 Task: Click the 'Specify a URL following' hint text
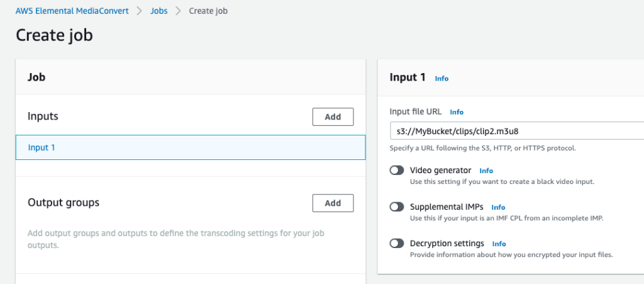pos(482,148)
